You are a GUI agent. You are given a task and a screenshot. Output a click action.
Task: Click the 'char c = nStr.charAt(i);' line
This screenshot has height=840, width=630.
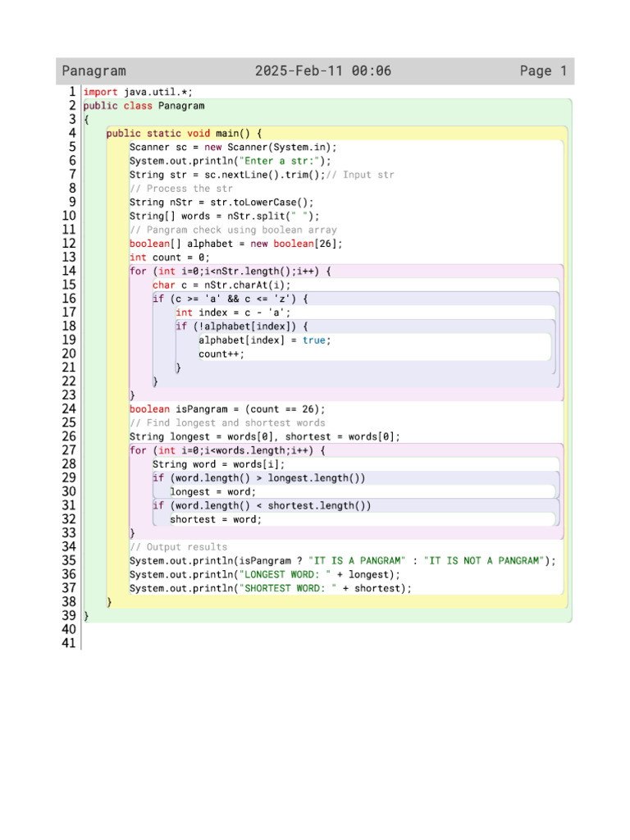(x=221, y=285)
